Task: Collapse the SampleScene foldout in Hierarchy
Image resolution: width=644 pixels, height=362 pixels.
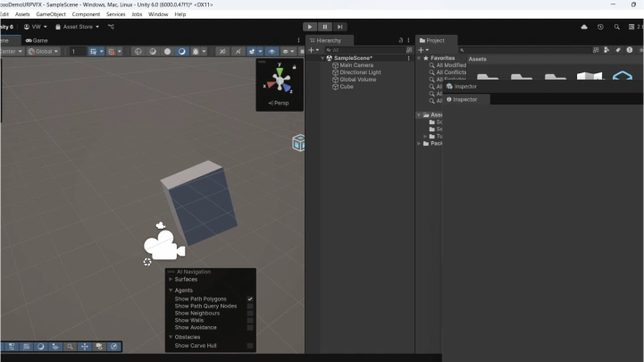Action: click(x=322, y=58)
